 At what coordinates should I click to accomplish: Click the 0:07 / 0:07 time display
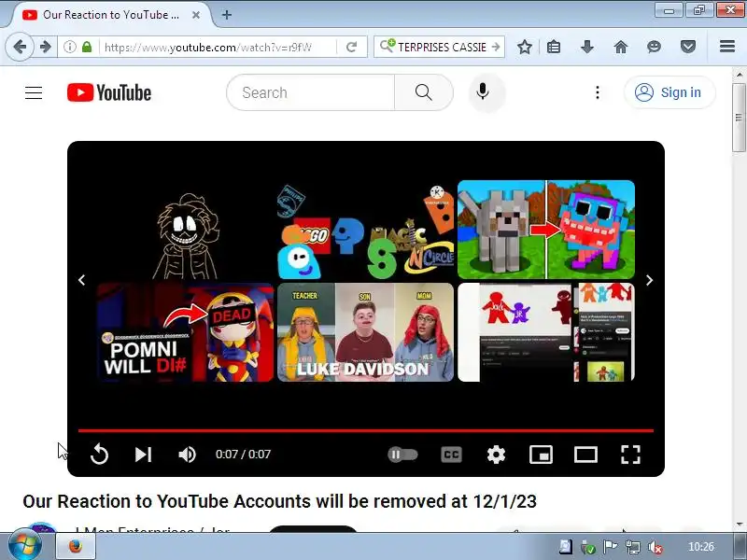point(243,455)
